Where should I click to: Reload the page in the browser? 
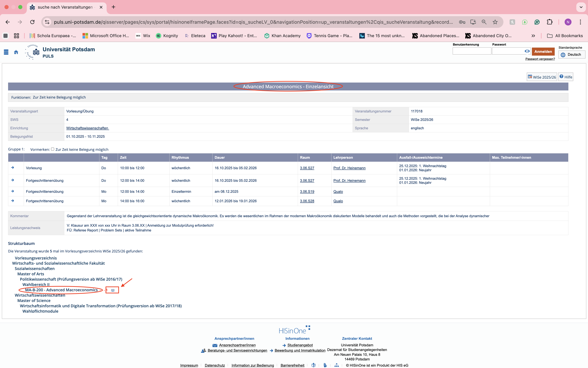point(32,22)
